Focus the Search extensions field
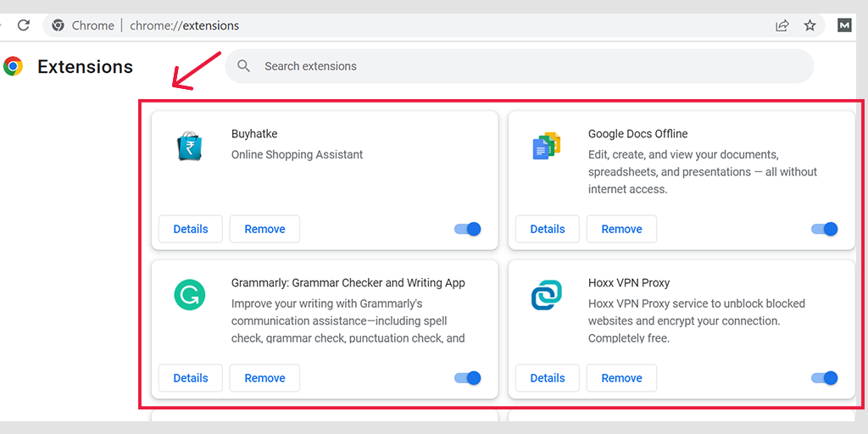Viewport: 868px width, 434px height. pos(526,66)
